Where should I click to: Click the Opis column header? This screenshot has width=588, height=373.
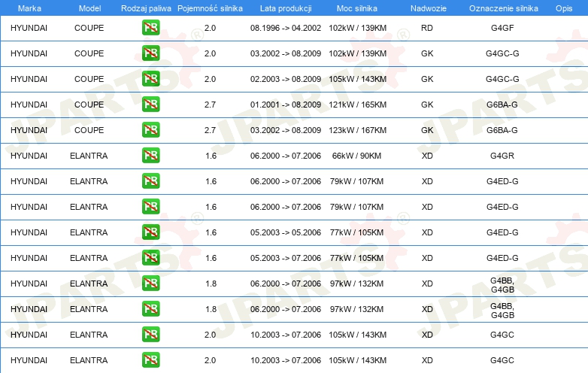563,8
